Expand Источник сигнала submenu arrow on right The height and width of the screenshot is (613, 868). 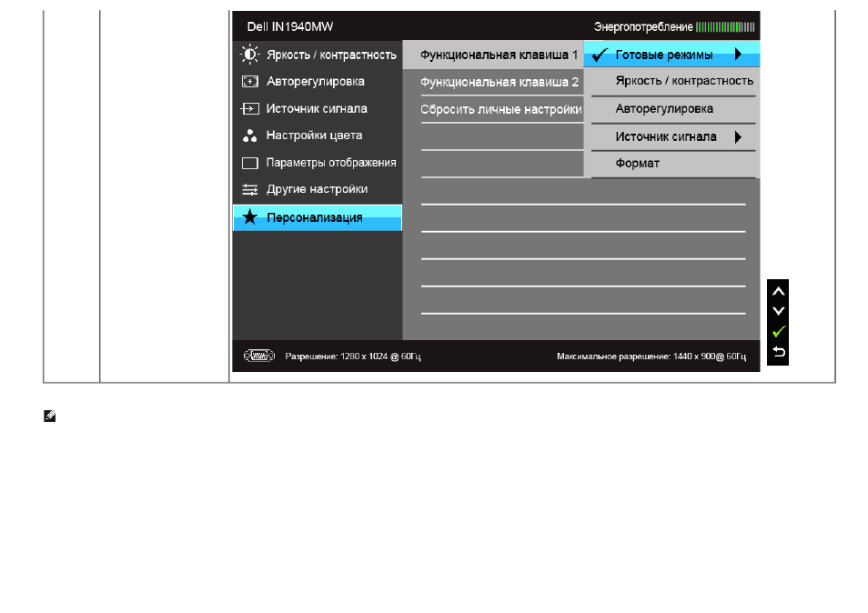[x=738, y=136]
